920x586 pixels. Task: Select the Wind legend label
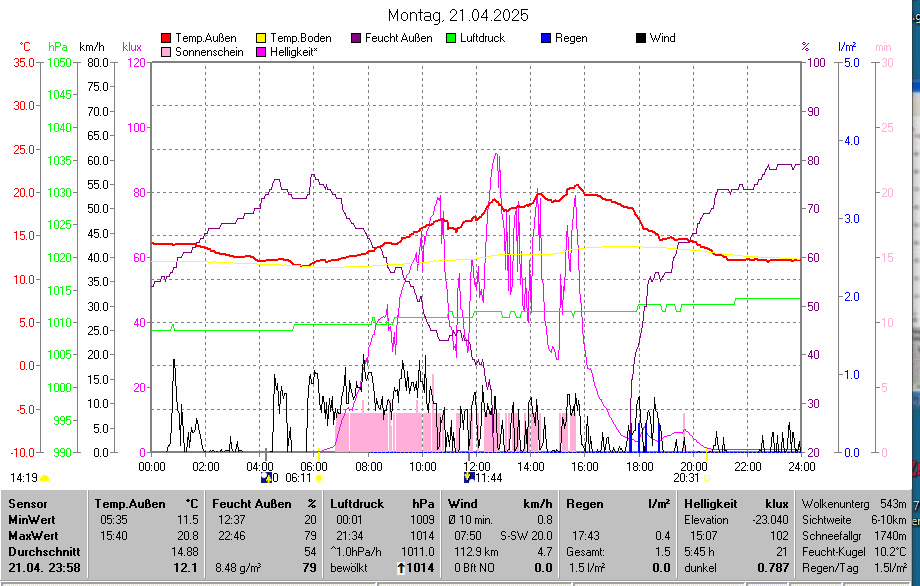[662, 38]
